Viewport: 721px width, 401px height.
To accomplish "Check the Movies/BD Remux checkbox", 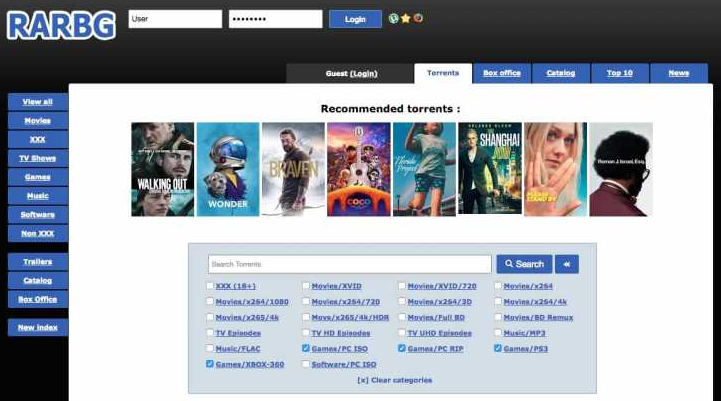I will 498,317.
